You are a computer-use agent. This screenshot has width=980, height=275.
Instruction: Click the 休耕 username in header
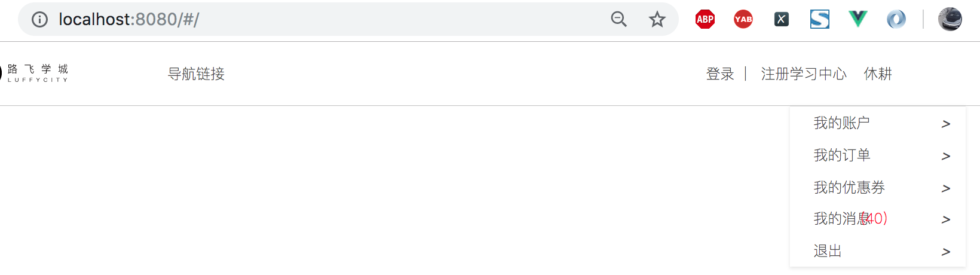pyautogui.click(x=878, y=74)
